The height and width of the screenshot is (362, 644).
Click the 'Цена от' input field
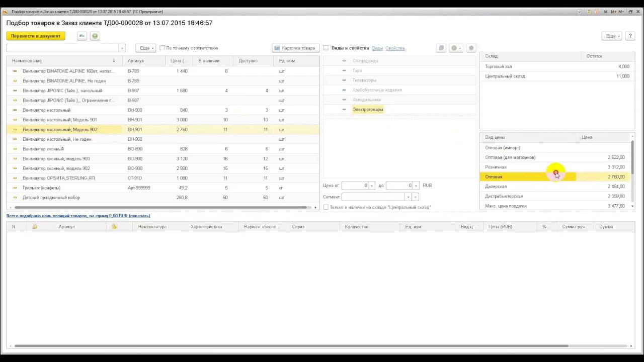tap(355, 186)
